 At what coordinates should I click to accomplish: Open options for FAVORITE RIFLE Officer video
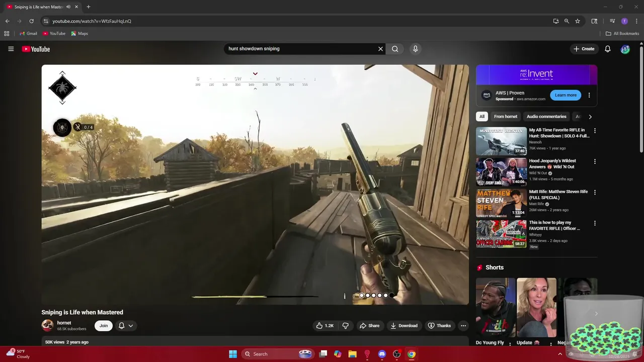595,223
